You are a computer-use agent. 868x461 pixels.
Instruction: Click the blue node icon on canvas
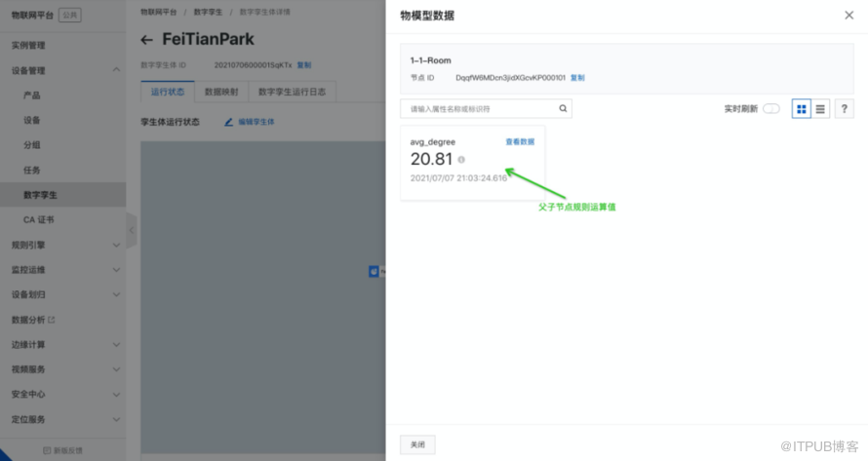[x=374, y=272]
